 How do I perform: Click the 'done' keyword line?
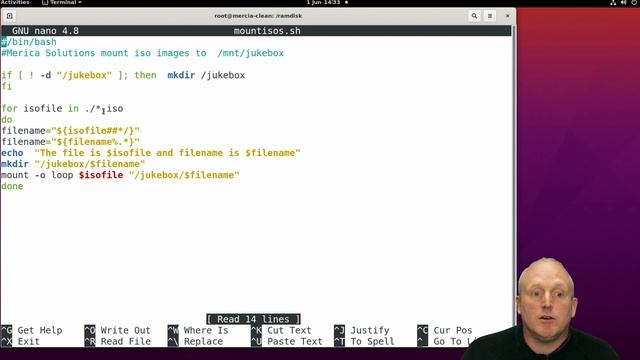[x=12, y=186]
